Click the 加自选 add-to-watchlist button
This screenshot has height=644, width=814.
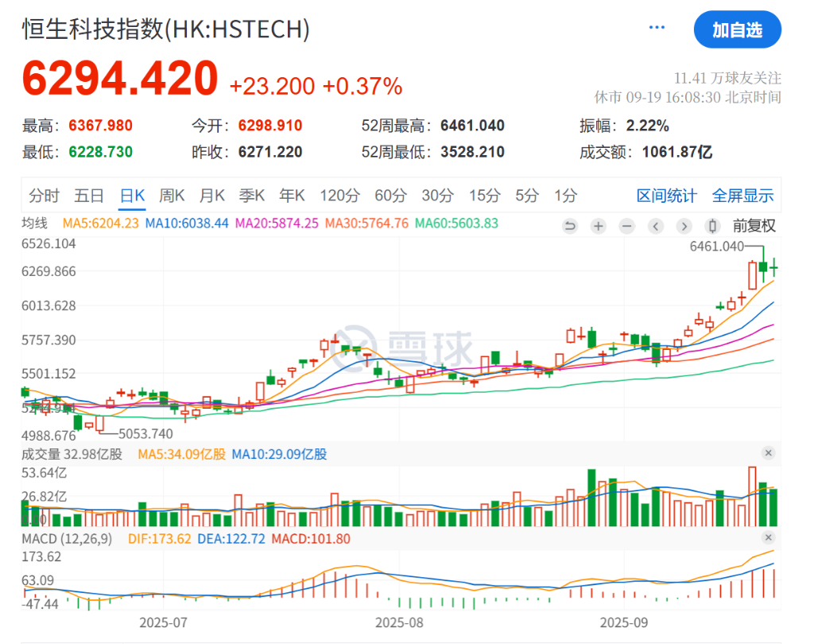[x=738, y=29]
